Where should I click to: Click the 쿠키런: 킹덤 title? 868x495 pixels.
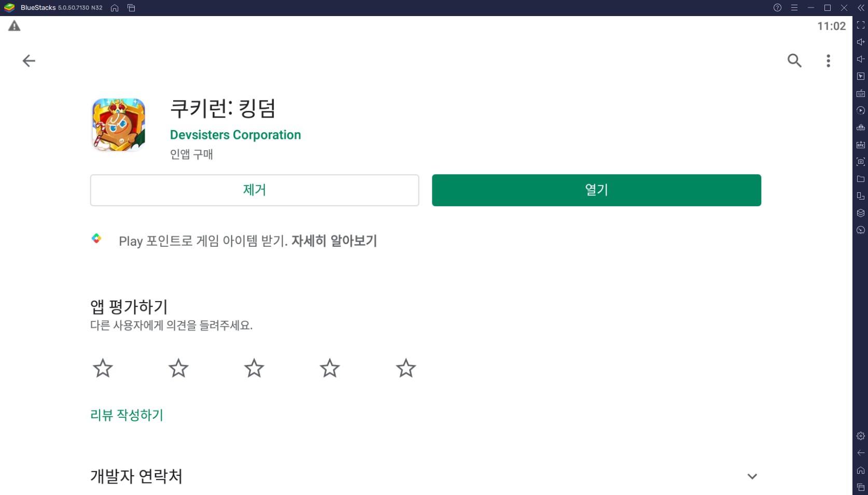[223, 108]
